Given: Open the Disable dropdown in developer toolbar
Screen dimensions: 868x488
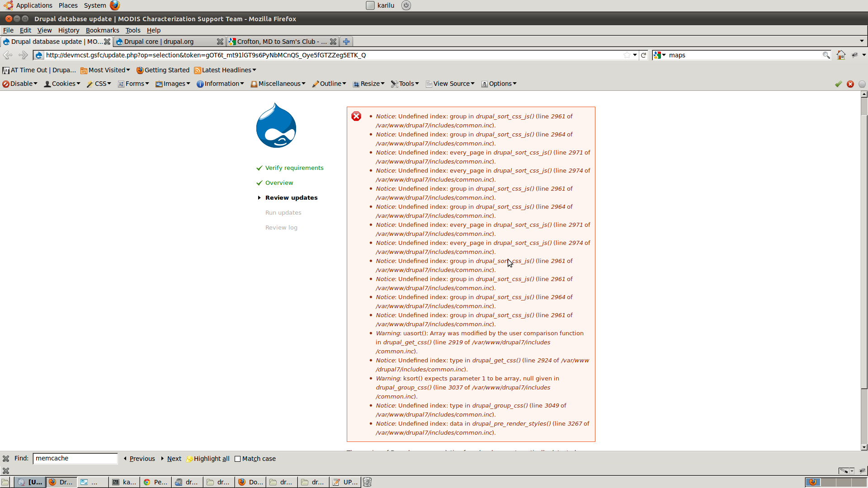Looking at the screenshot, I should pos(20,84).
